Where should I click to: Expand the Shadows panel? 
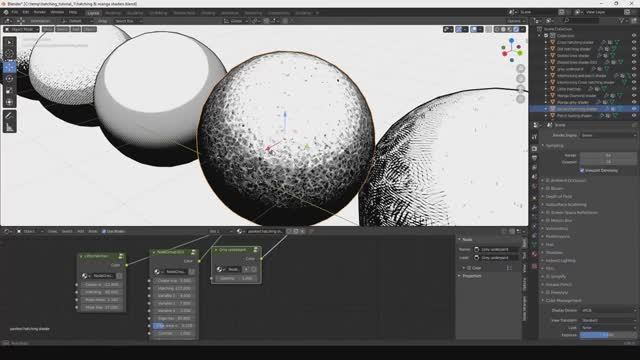click(x=554, y=253)
